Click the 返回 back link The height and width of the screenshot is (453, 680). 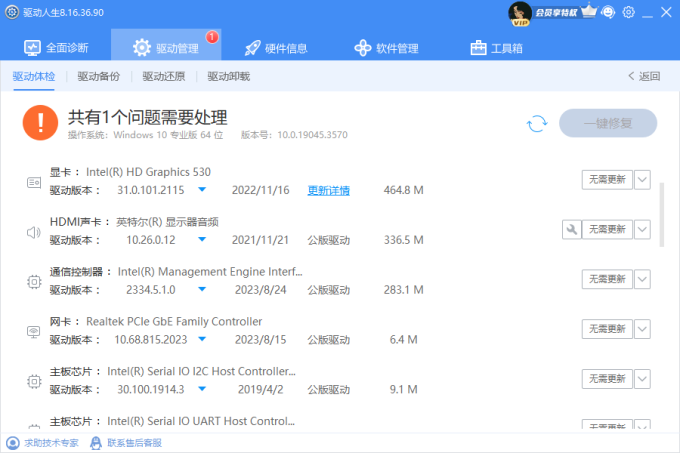coord(644,76)
